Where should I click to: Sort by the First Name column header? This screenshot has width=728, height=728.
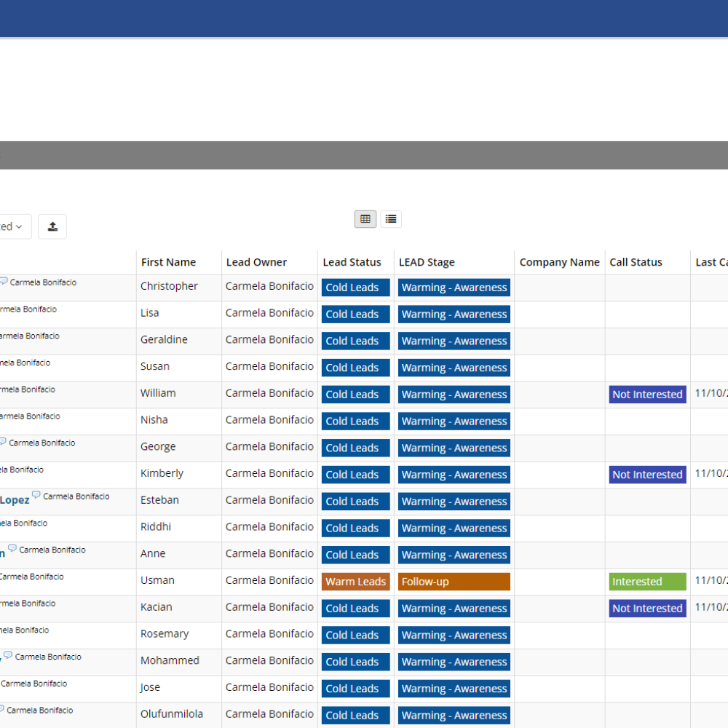pyautogui.click(x=169, y=262)
